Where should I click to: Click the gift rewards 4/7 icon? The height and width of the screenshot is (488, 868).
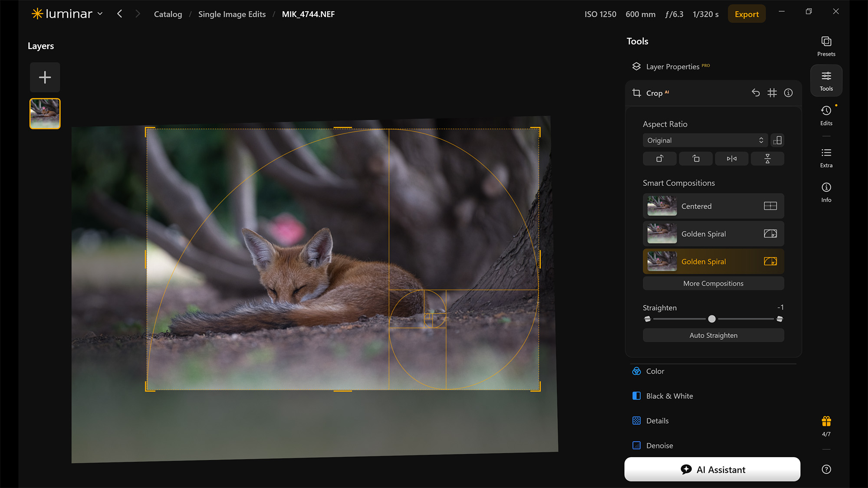(826, 426)
